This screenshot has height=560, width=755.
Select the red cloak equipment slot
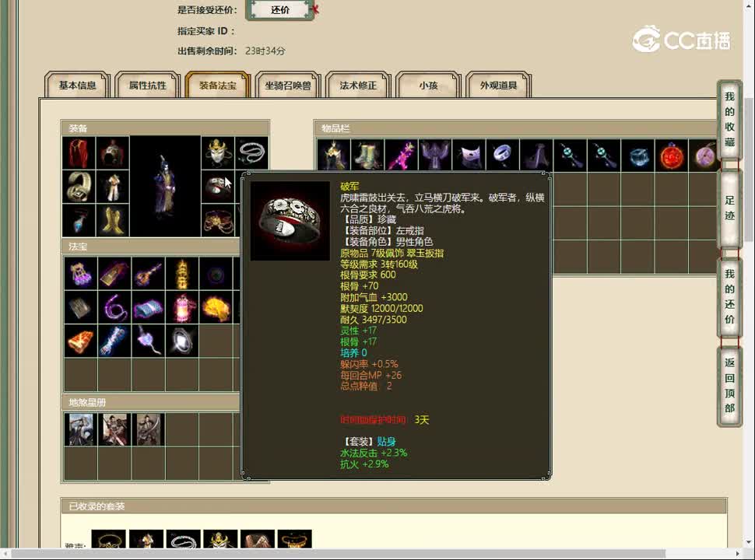tap(79, 153)
